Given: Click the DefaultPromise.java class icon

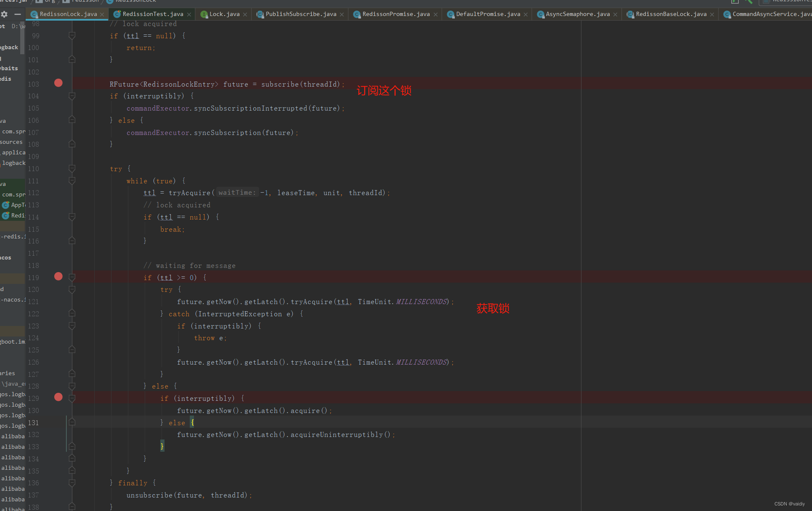Looking at the screenshot, I should coord(451,15).
